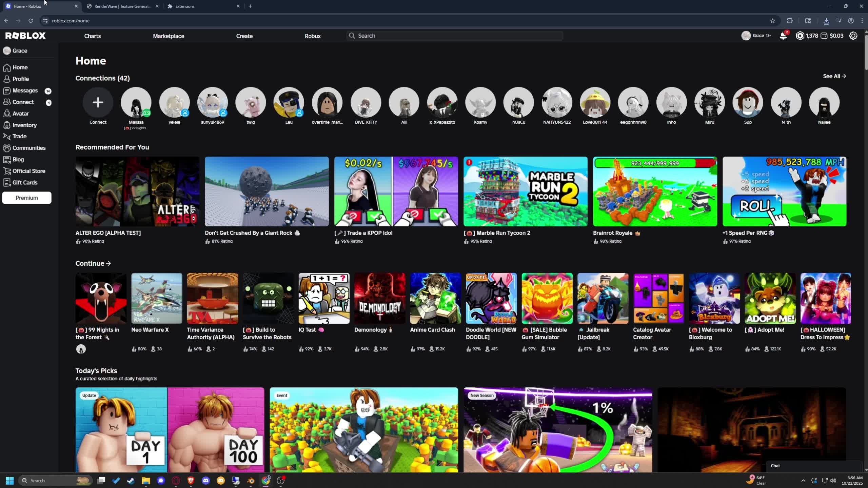Open Avatar from the sidebar
The width and height of the screenshot is (868, 488).
[20, 114]
